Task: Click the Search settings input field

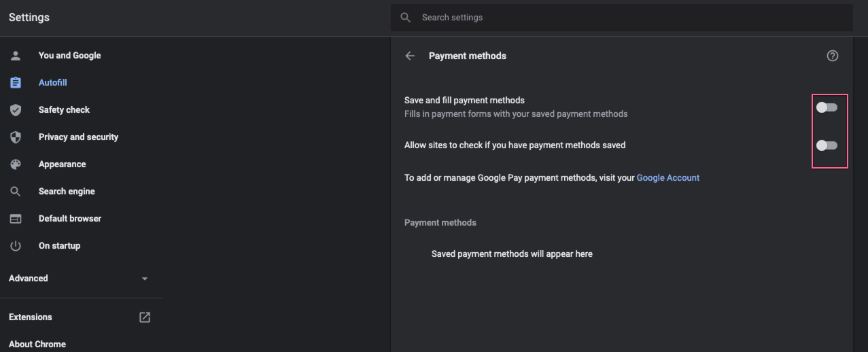Action: pyautogui.click(x=621, y=18)
